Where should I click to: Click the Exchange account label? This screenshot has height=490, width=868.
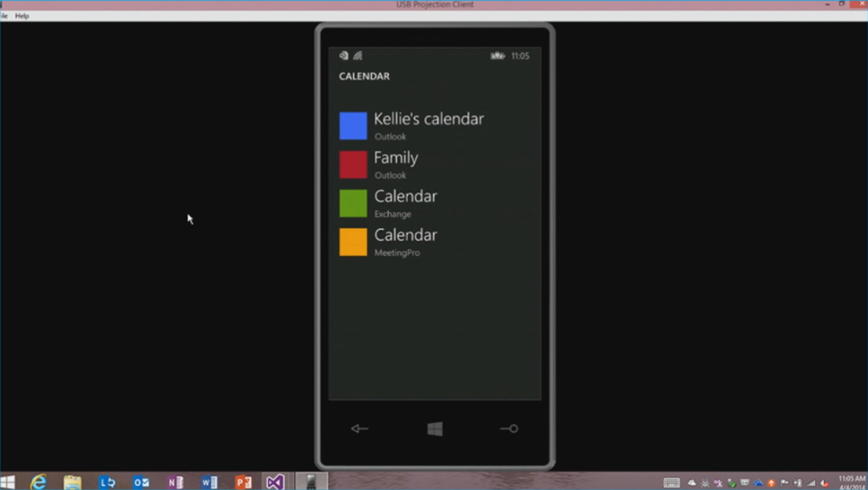coord(392,214)
